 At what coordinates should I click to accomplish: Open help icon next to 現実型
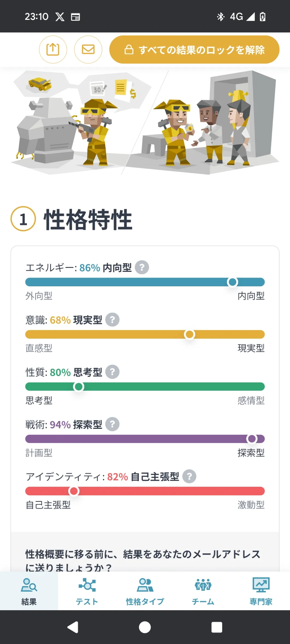pyautogui.click(x=112, y=320)
